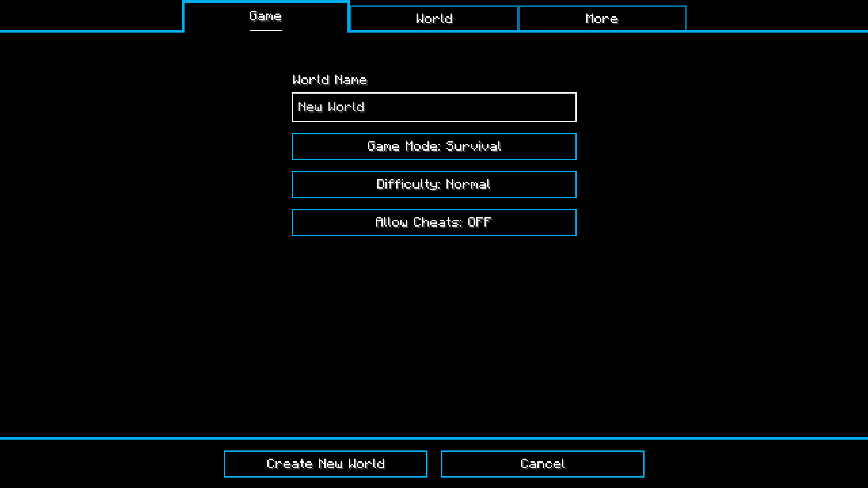Cancel world creation
Image resolution: width=868 pixels, height=488 pixels.
tap(542, 464)
